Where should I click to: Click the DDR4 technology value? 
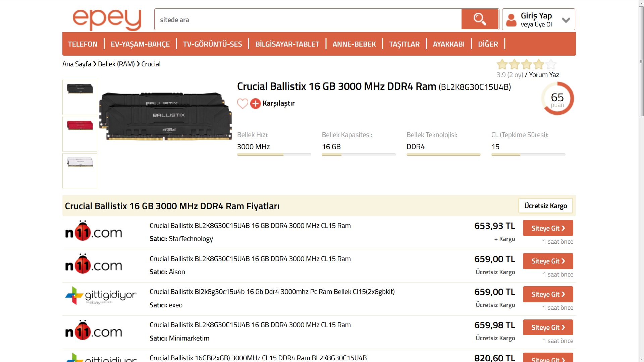(x=416, y=147)
